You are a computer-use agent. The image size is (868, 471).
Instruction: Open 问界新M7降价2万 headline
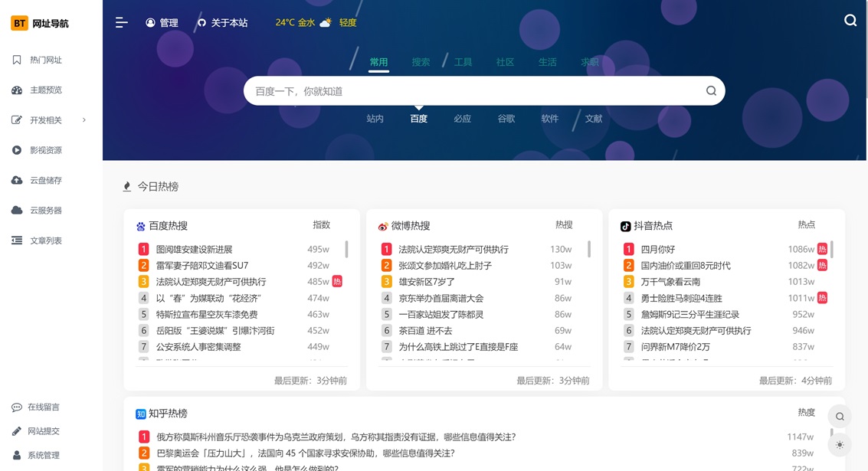pos(676,346)
